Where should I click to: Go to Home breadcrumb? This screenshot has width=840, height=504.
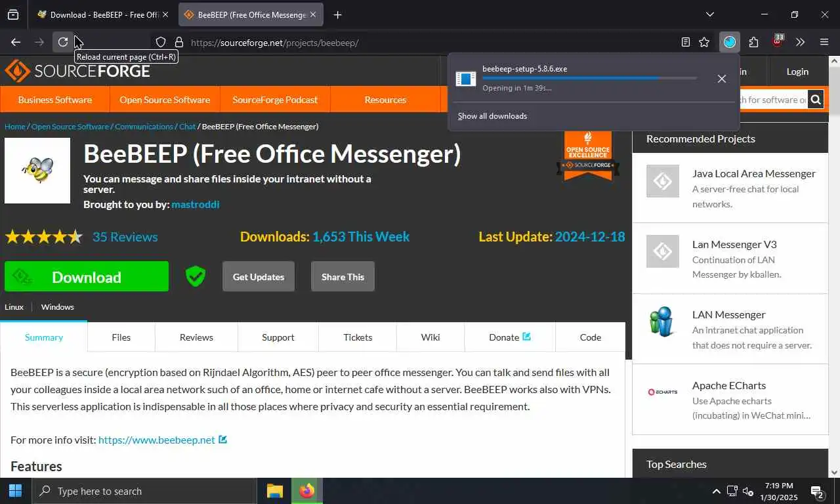click(x=14, y=126)
